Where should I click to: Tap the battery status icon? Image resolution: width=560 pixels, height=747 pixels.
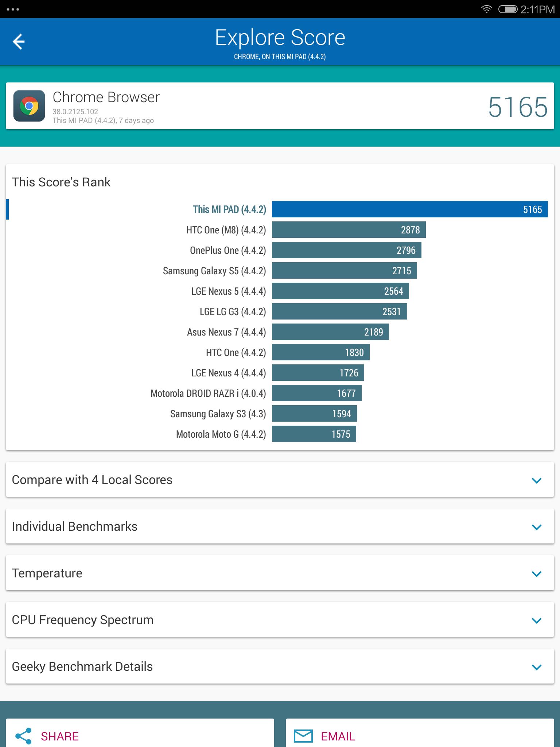(508, 9)
